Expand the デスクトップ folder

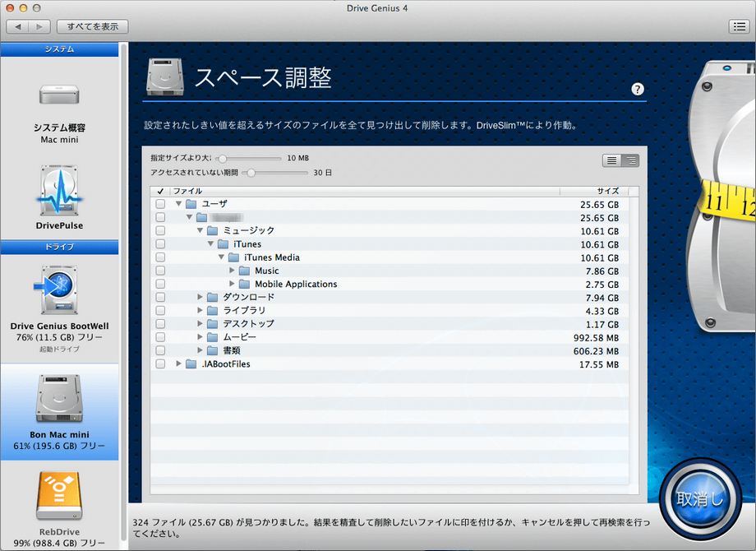pyautogui.click(x=200, y=323)
